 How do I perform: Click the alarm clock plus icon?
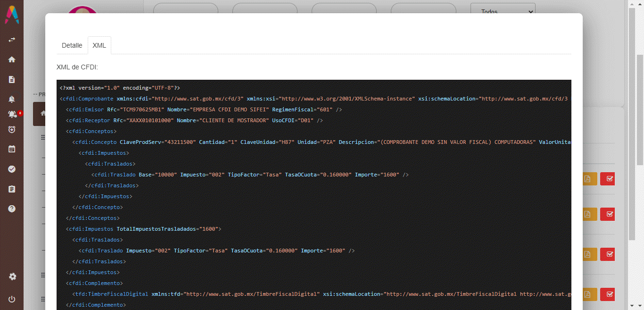click(x=12, y=129)
